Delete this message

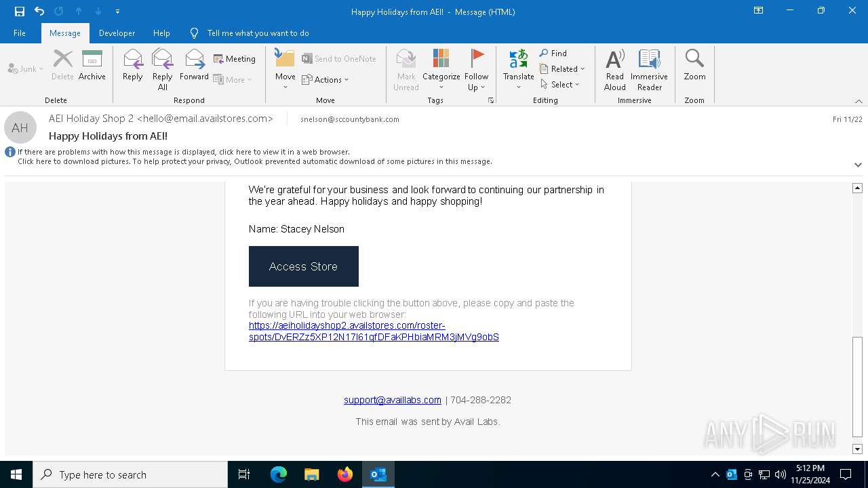pos(62,65)
